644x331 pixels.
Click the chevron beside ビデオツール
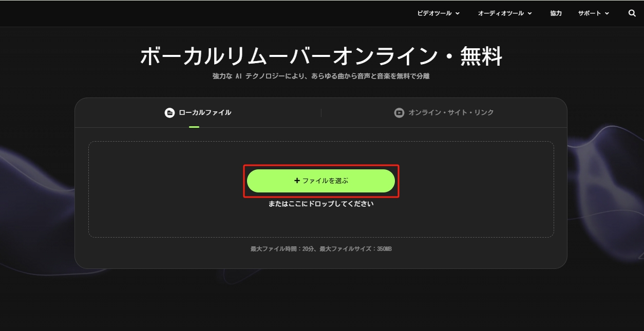pos(459,13)
